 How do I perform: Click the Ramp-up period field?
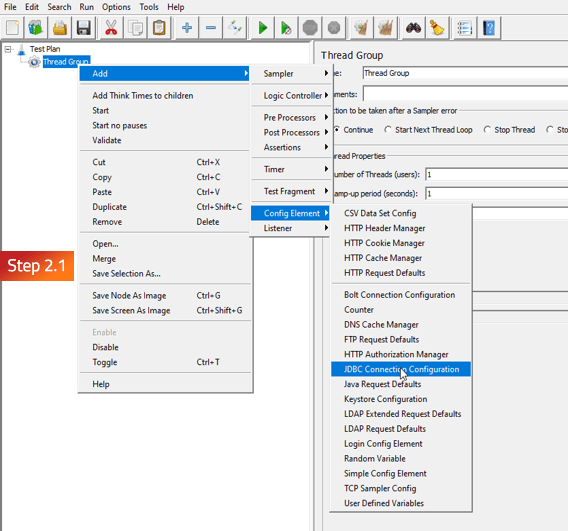[496, 194]
